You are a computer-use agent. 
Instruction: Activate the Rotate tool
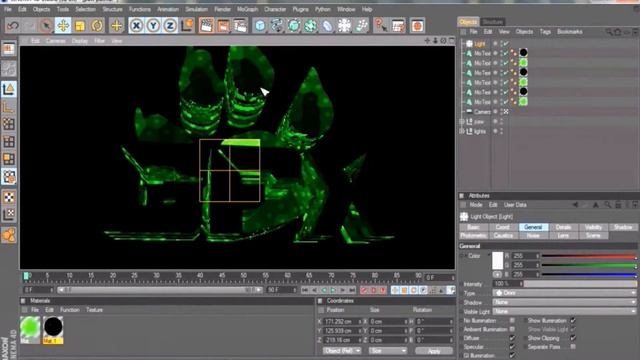tap(97, 26)
